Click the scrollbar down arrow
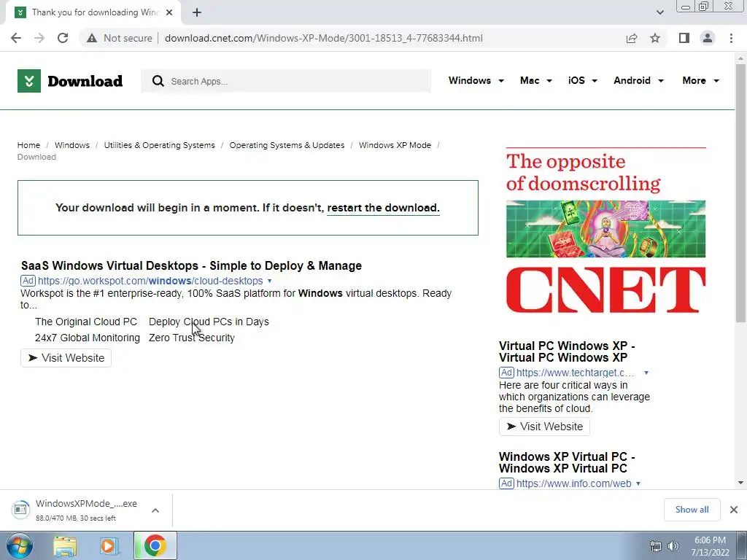The image size is (747, 560). [740, 483]
